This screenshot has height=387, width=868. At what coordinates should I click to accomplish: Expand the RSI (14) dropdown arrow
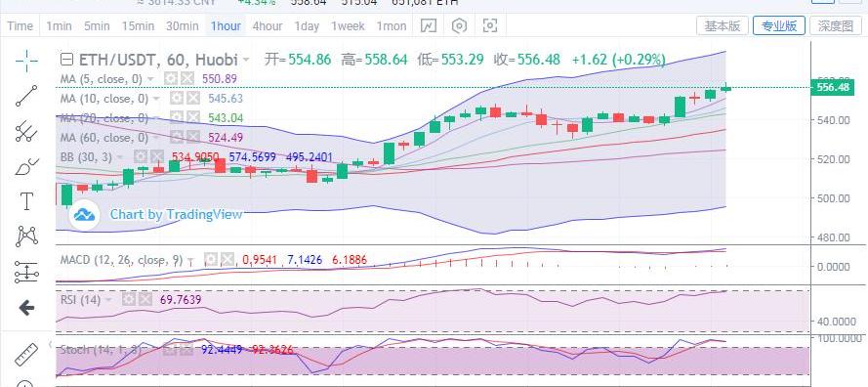click(108, 300)
